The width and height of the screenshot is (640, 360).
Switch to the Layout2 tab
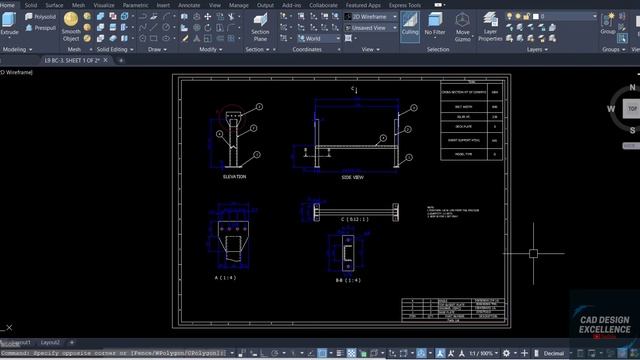pyautogui.click(x=50, y=342)
